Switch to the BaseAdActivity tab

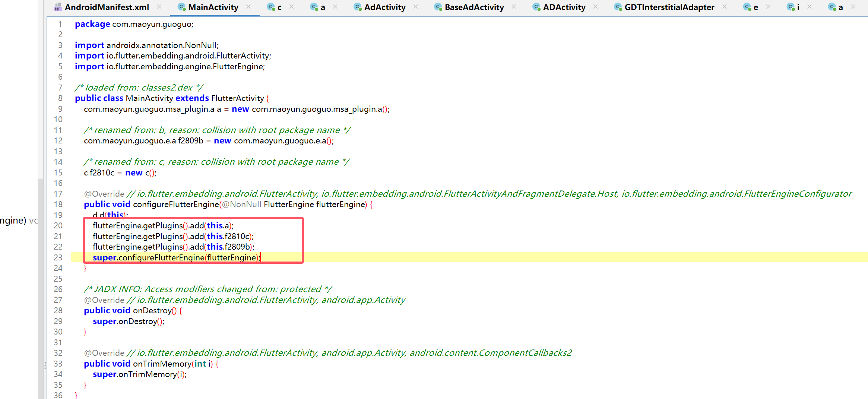point(474,7)
